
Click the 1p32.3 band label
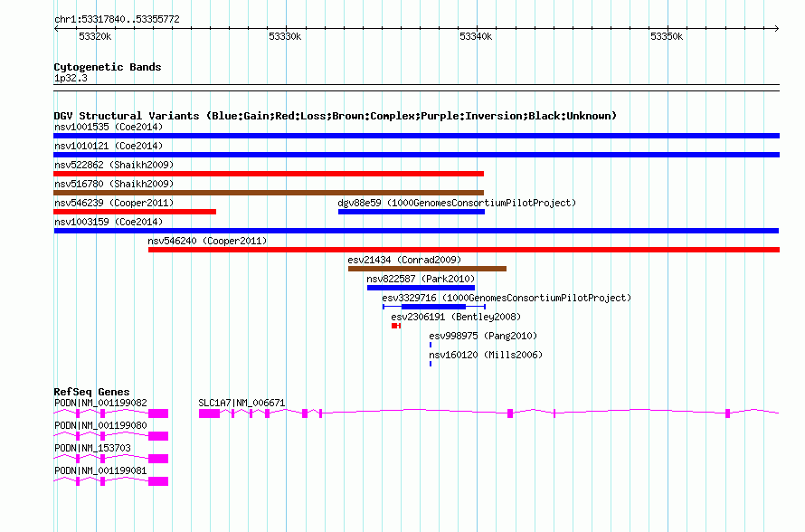(x=71, y=79)
